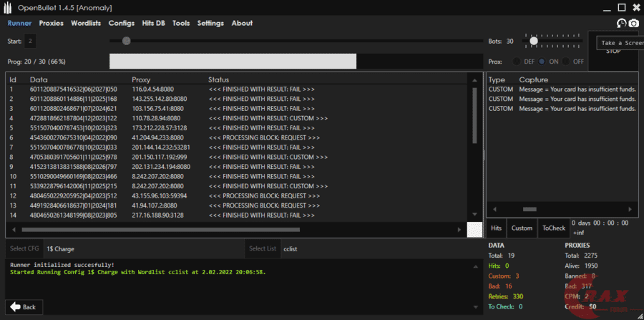Image resolution: width=644 pixels, height=320 pixels.
Task: Open the Proxies menu
Action: point(51,23)
